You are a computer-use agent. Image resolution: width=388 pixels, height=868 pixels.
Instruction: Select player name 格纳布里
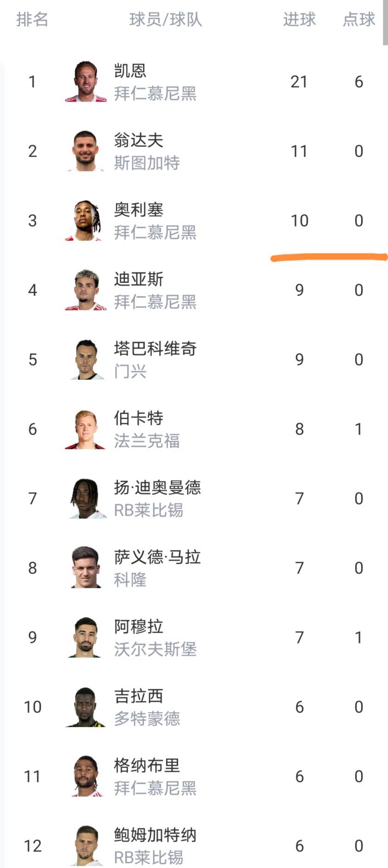point(147,766)
